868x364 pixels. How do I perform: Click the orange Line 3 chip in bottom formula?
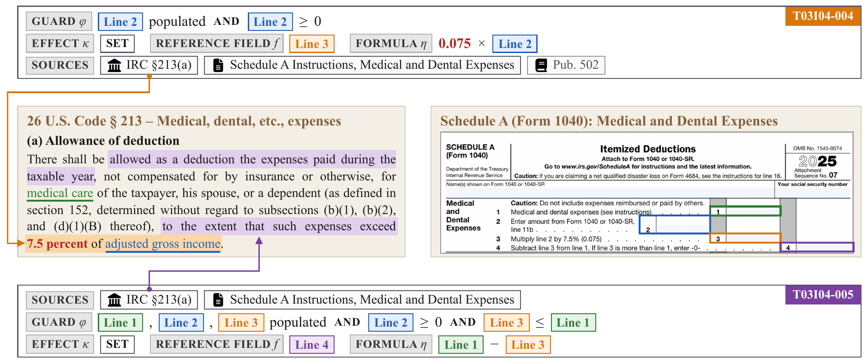tap(528, 345)
